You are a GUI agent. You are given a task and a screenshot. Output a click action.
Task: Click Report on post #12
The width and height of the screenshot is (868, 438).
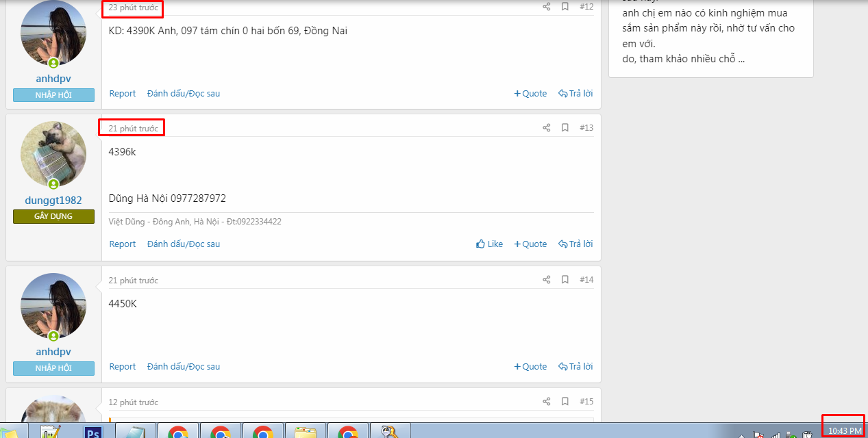click(x=123, y=94)
